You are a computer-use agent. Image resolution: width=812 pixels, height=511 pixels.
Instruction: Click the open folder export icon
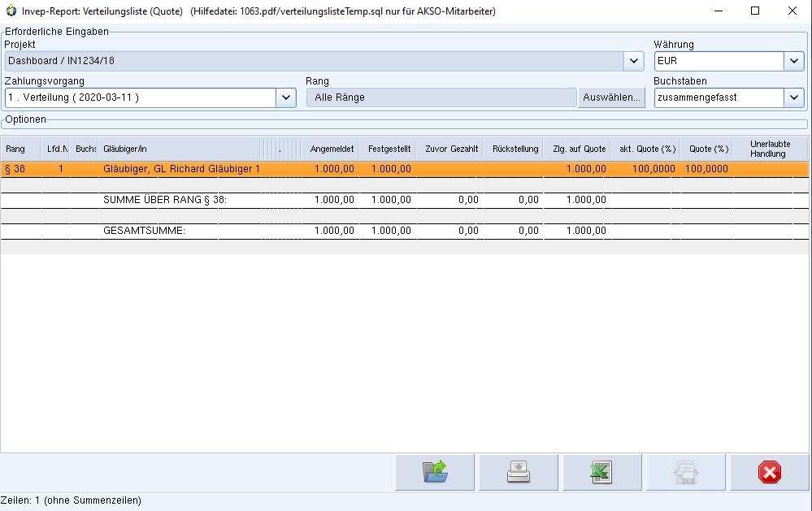(435, 472)
